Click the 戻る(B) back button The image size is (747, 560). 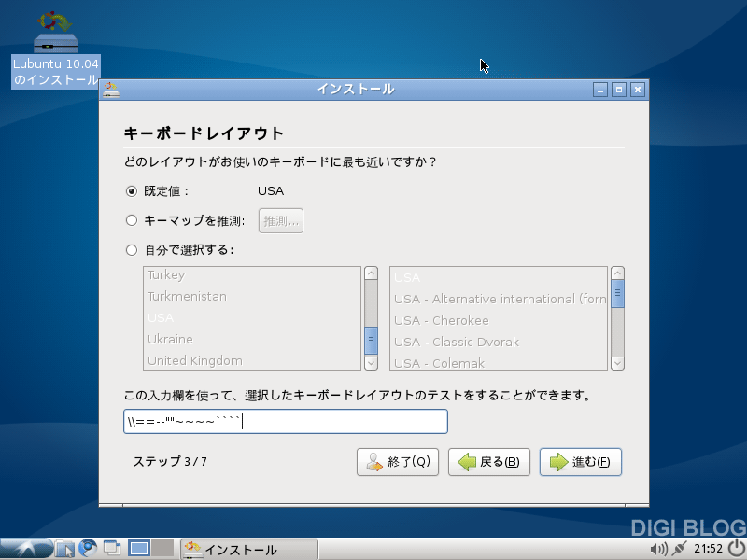[489, 462]
